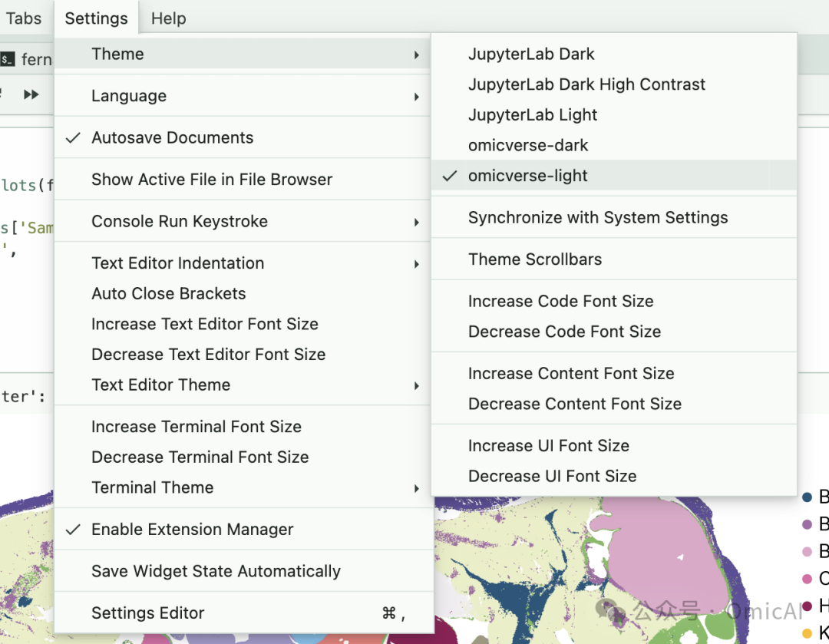This screenshot has height=644, width=829.
Task: Toggle Autosave Documents option
Action: coord(242,137)
